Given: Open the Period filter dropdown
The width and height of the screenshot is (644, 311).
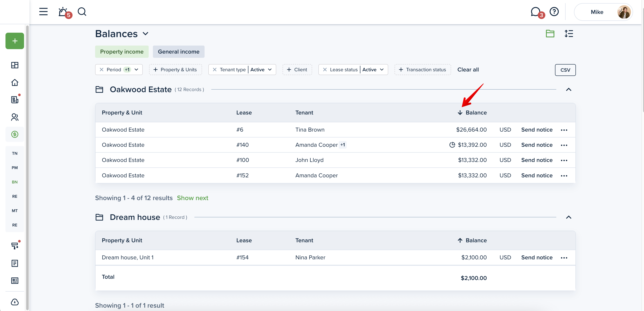Looking at the screenshot, I should (x=136, y=70).
